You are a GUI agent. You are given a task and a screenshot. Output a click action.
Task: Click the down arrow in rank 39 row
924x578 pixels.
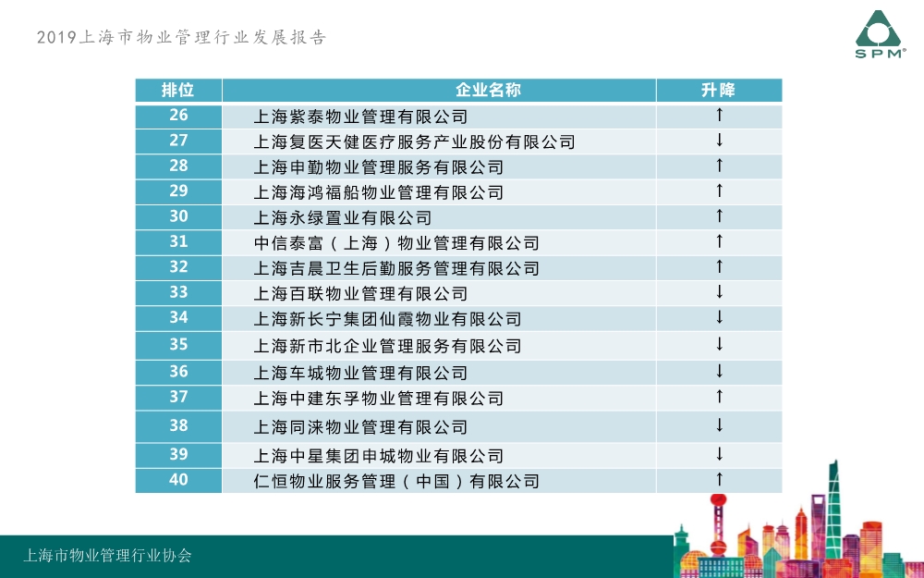719,454
